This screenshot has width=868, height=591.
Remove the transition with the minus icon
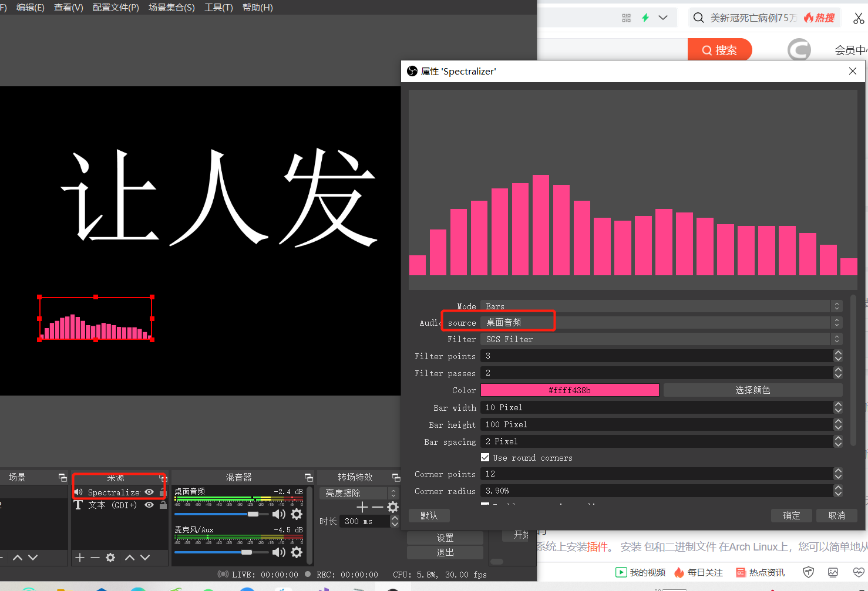pos(378,507)
